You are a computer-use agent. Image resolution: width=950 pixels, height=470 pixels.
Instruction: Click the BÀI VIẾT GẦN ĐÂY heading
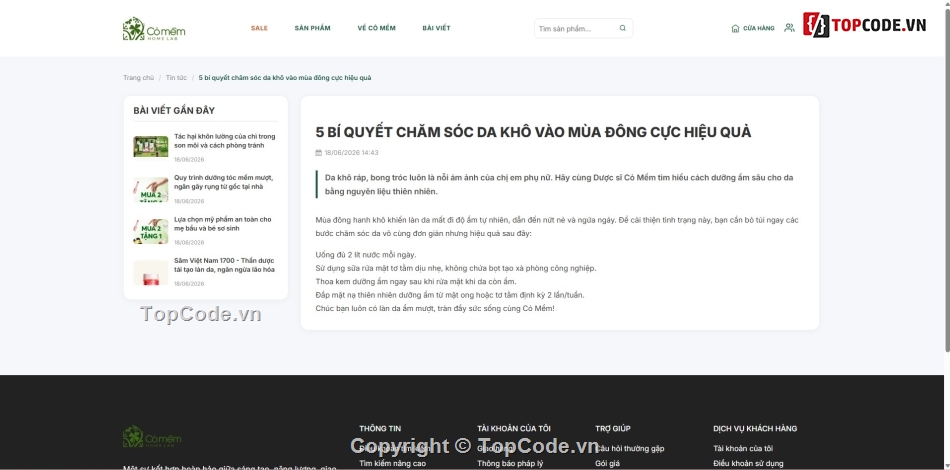coord(174,111)
